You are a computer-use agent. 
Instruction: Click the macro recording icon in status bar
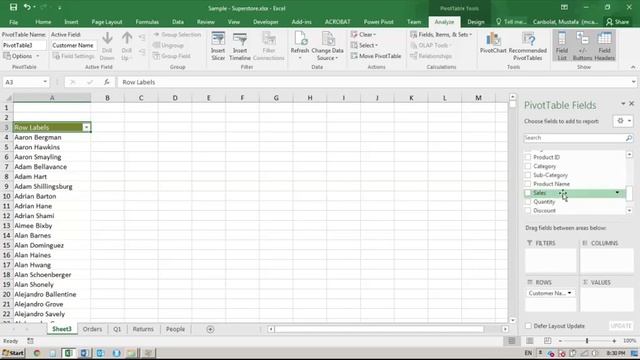tap(30, 340)
